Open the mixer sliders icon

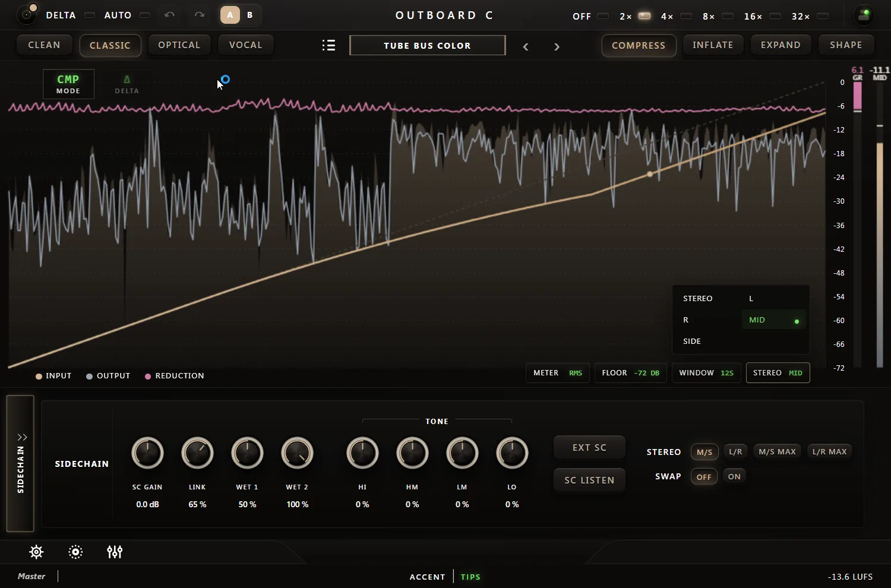click(115, 552)
